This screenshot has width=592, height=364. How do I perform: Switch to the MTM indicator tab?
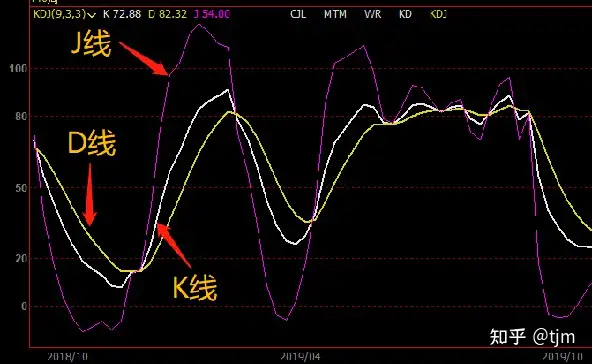(x=335, y=14)
